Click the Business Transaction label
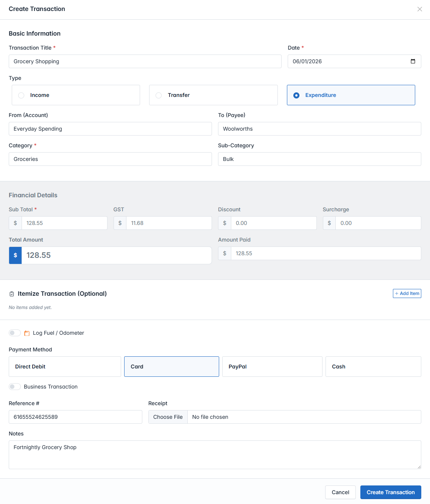The height and width of the screenshot is (504, 430). pos(51,387)
